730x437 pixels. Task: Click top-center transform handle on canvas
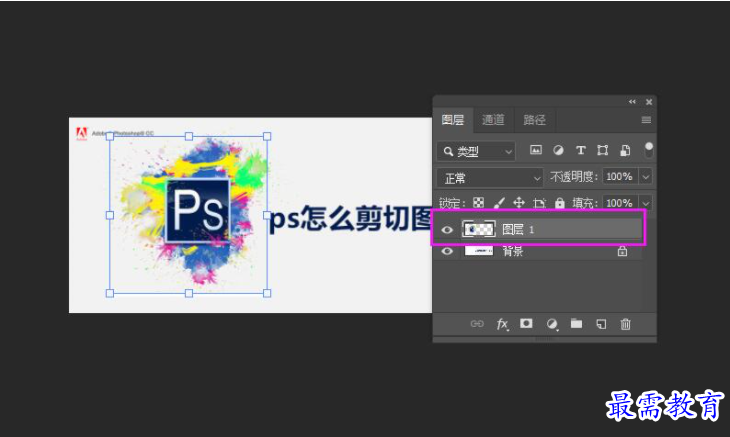click(189, 136)
